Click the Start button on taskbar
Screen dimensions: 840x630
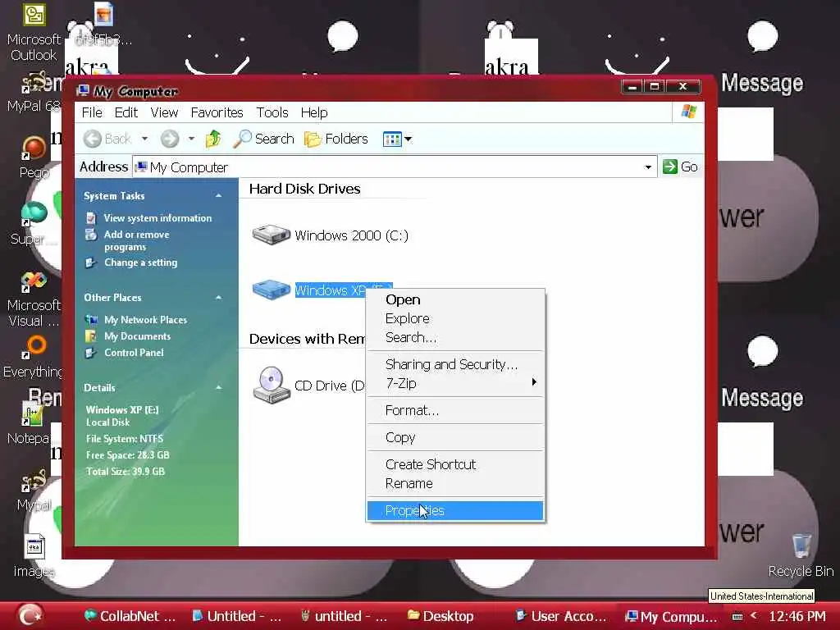click(x=30, y=615)
